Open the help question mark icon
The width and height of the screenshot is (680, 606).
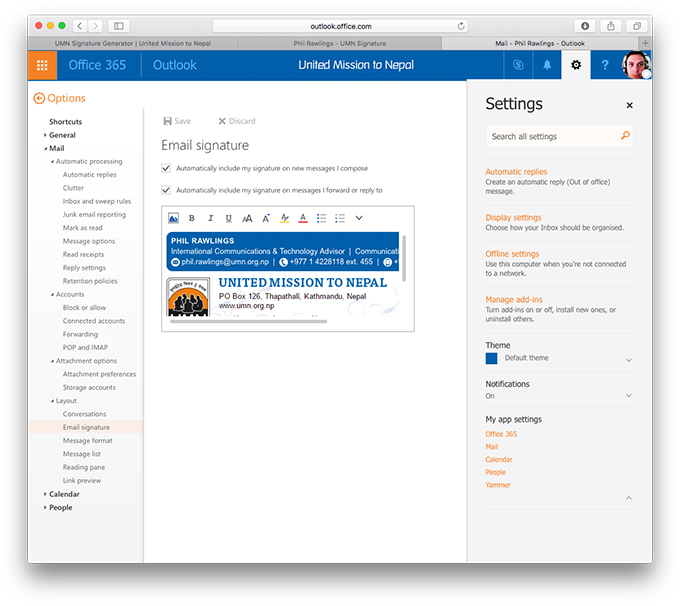[605, 65]
